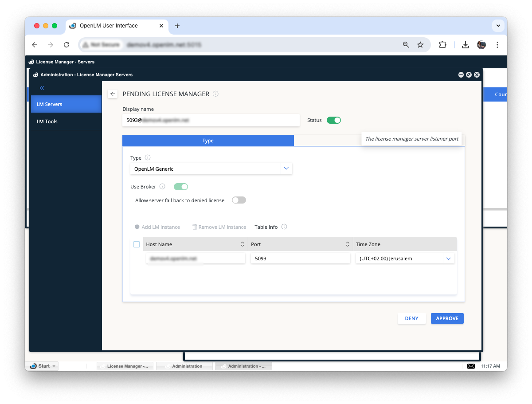Toggle the Use Broker switch

click(x=181, y=187)
